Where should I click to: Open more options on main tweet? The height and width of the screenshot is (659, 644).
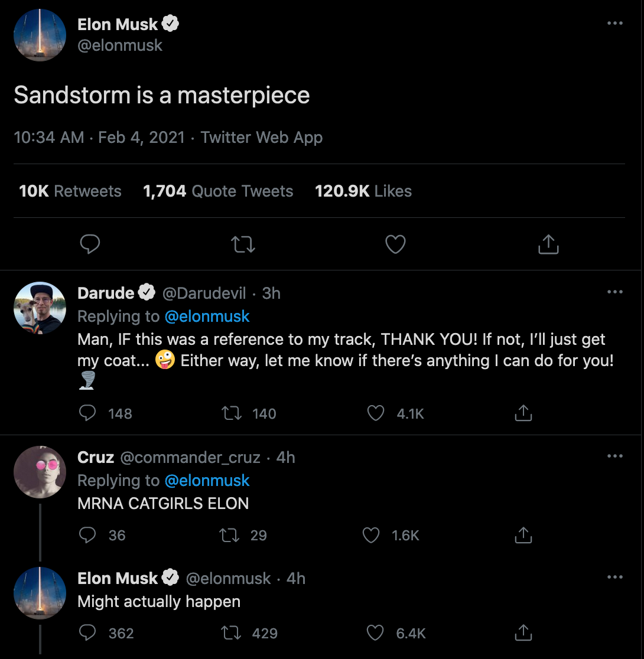point(614,24)
